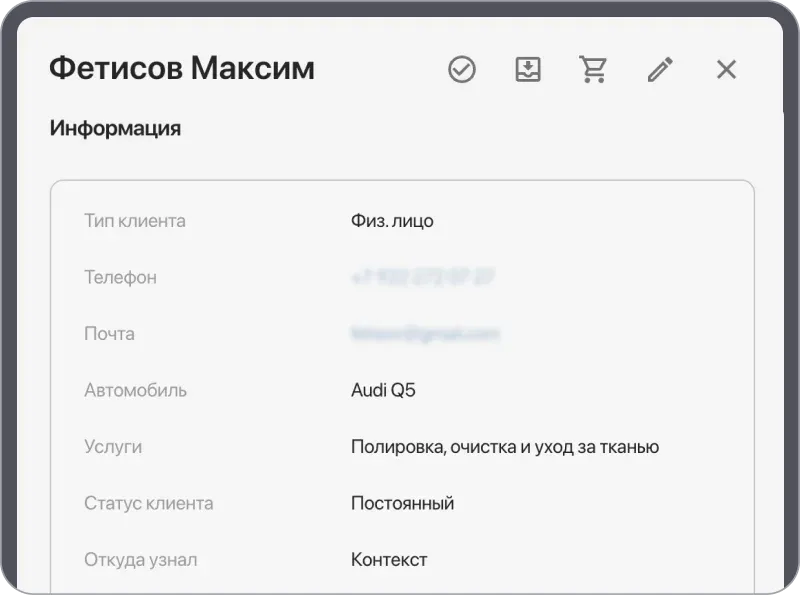Start editing via the pencil icon
Image resolution: width=800 pixels, height=595 pixels.
[x=660, y=69]
